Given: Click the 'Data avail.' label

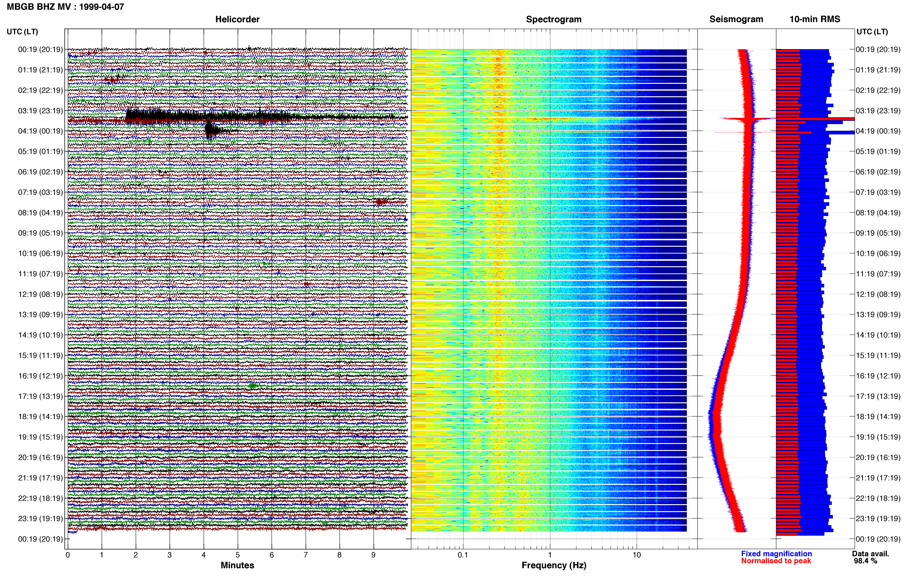Looking at the screenshot, I should pos(870,554).
